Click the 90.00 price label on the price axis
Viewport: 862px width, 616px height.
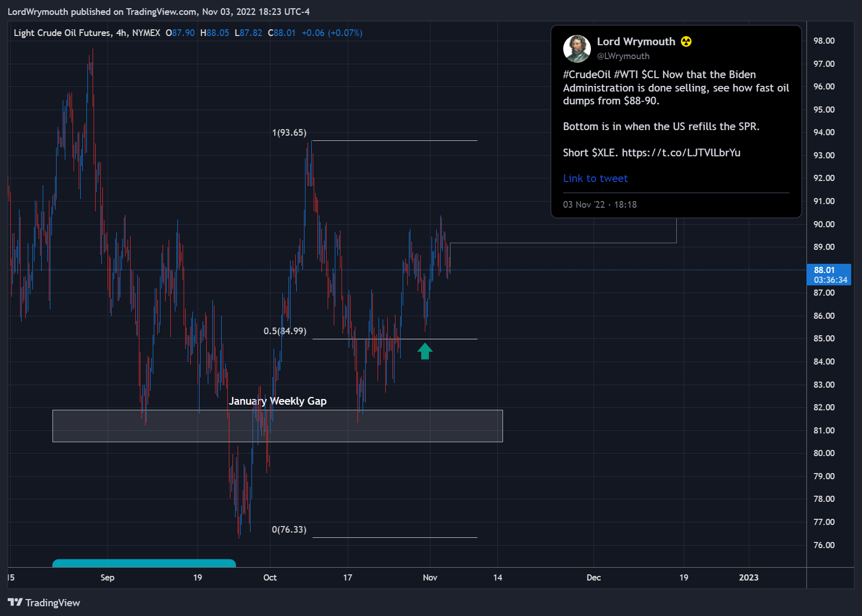[824, 224]
